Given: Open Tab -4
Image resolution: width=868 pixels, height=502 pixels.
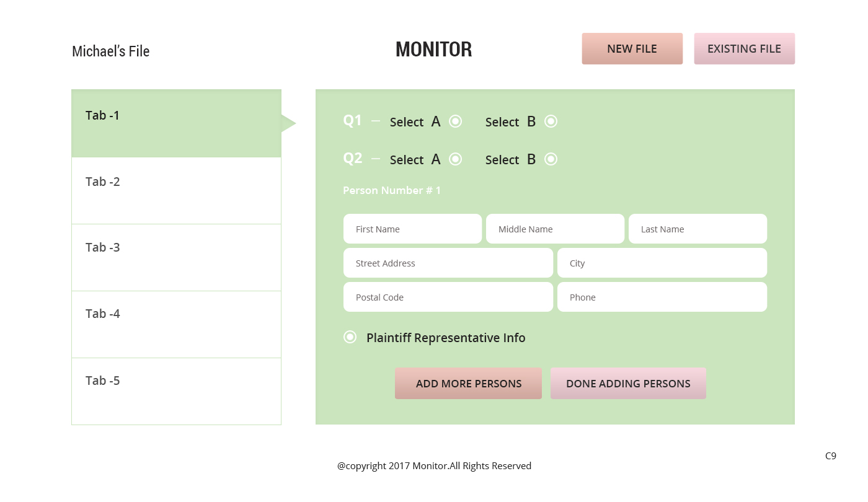Looking at the screenshot, I should coord(176,324).
